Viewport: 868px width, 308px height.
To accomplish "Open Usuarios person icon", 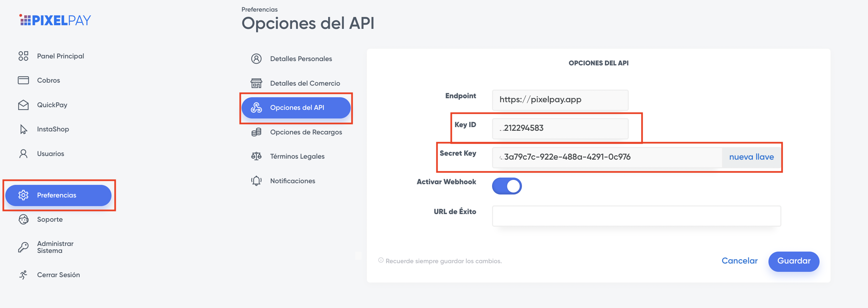I will [x=23, y=154].
